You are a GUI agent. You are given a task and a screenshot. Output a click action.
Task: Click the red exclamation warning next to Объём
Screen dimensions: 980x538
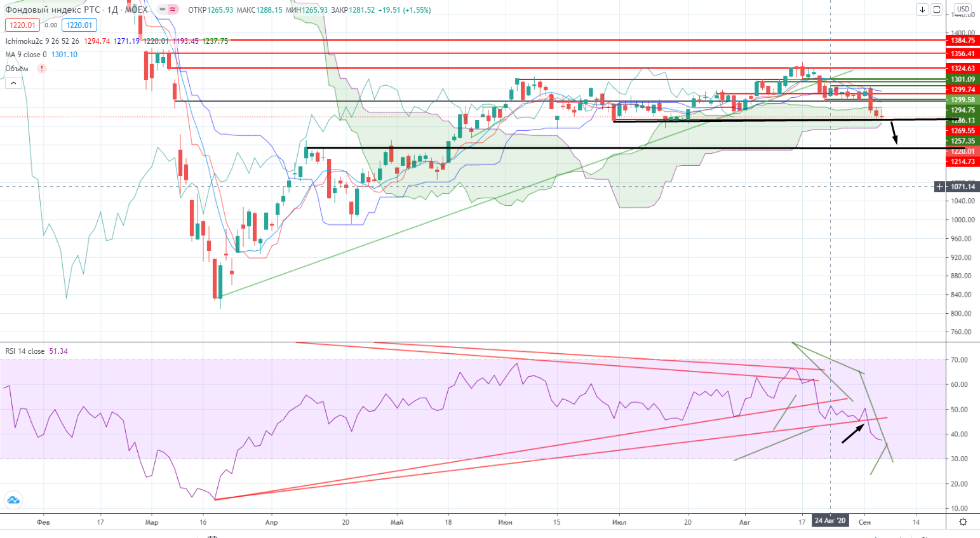(42, 69)
